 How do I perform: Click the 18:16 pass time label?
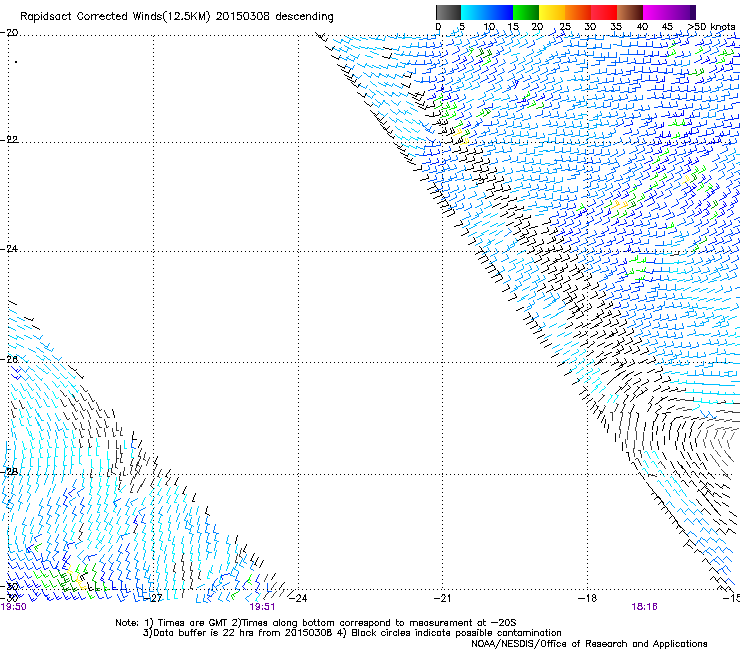click(645, 607)
